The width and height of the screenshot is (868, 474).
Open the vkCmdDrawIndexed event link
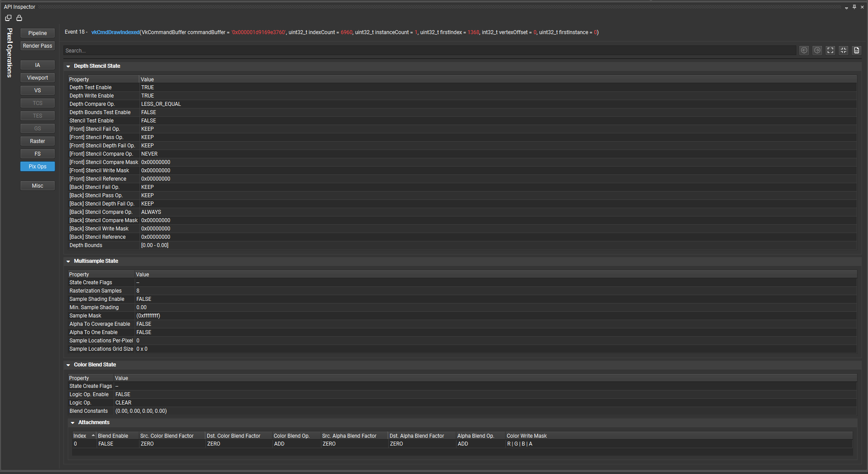[x=115, y=32]
